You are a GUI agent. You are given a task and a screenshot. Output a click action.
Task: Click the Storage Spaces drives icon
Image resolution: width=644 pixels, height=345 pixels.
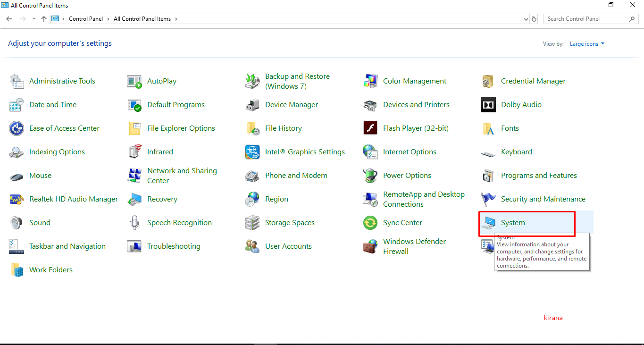[252, 223]
